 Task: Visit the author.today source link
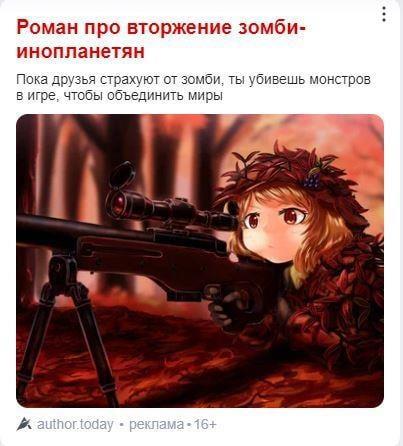pos(75,425)
